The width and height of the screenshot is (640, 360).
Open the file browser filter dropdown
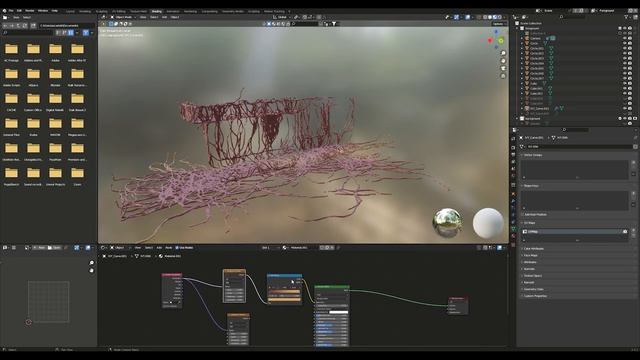point(91,32)
